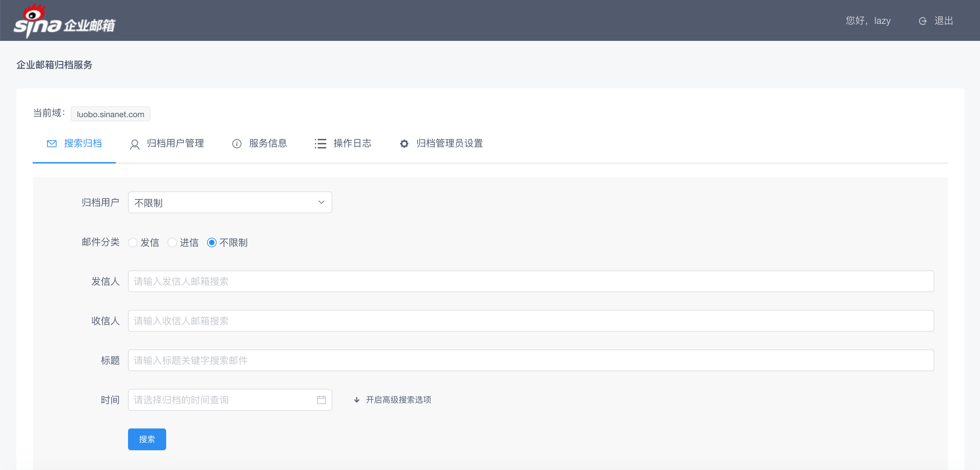Select the 进信 radio button
Screen dimensions: 980x470
pos(172,242)
